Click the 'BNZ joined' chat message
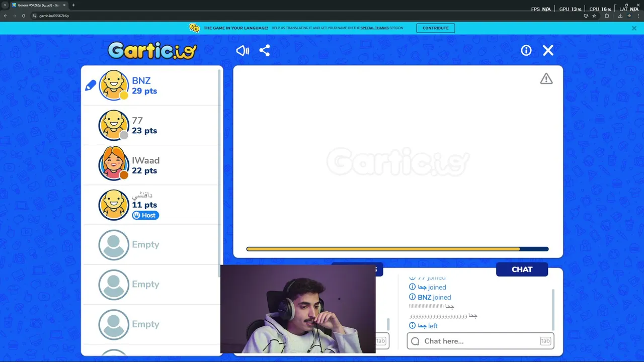 (x=431, y=297)
